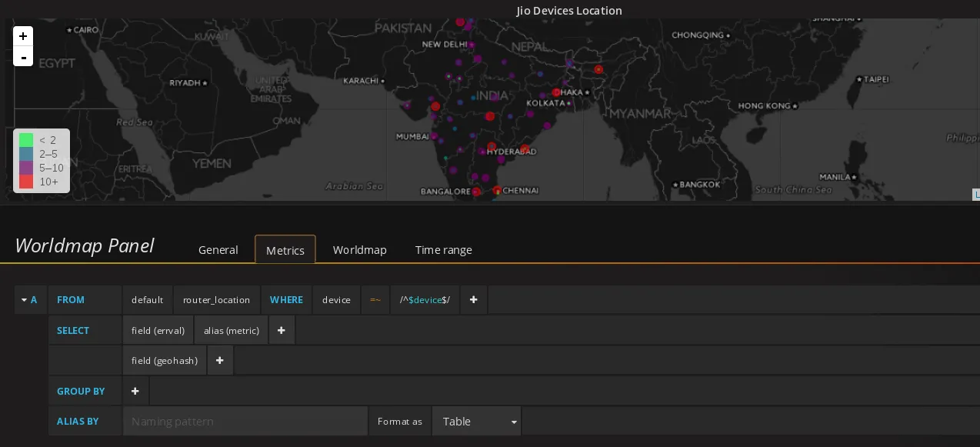The height and width of the screenshot is (447, 980).
Task: Switch to the Worldmap tab
Action: pos(359,249)
